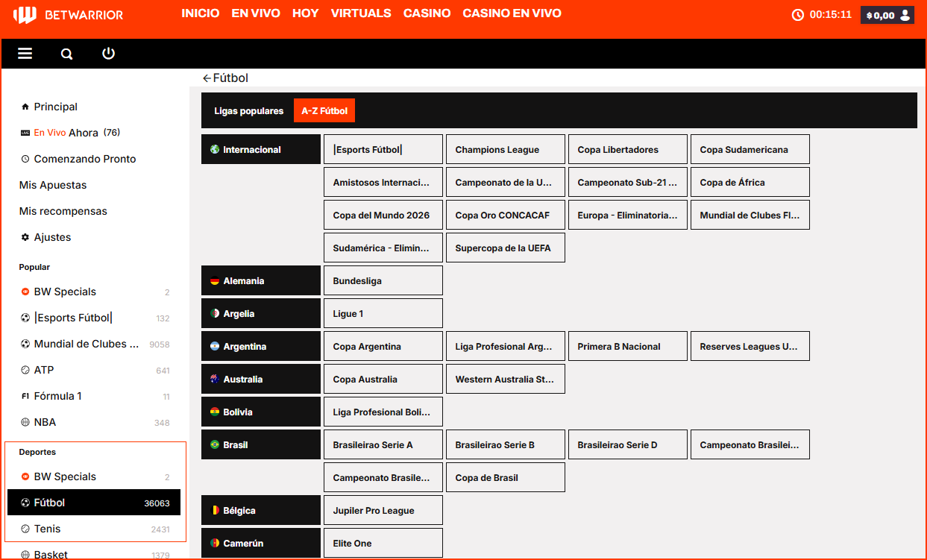The image size is (927, 560).
Task: Click the Bolivia flag icon
Action: click(215, 412)
